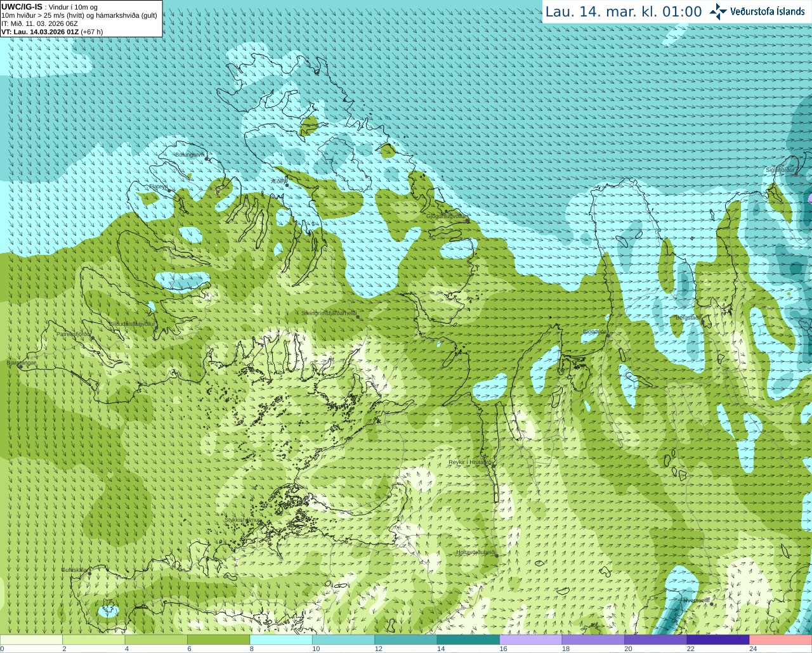Click the 6–8 m/s olive green legend swatch
This screenshot has width=812, height=653.
(x=218, y=640)
